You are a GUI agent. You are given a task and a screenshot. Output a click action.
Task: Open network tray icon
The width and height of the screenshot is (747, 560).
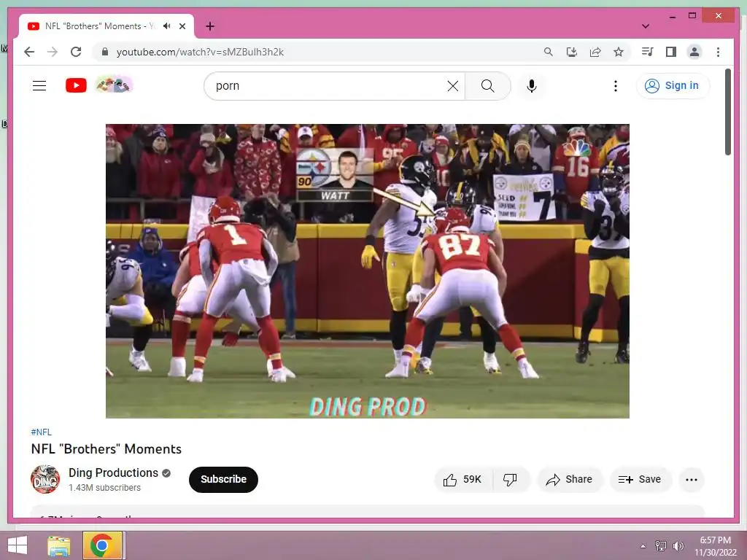[x=661, y=545]
